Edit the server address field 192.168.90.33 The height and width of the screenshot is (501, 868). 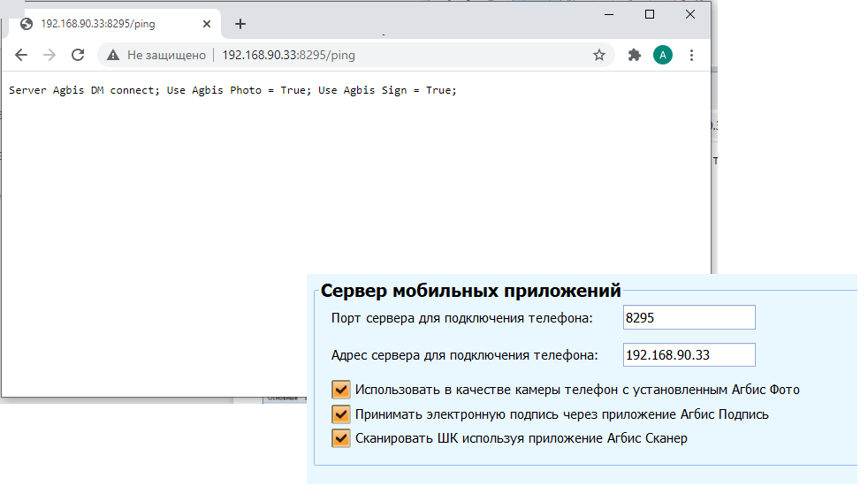click(689, 355)
